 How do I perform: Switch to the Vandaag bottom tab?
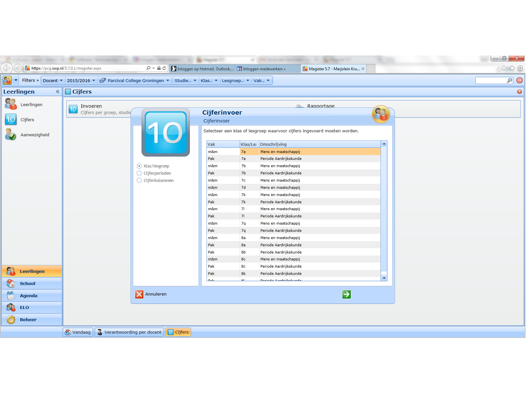point(78,332)
